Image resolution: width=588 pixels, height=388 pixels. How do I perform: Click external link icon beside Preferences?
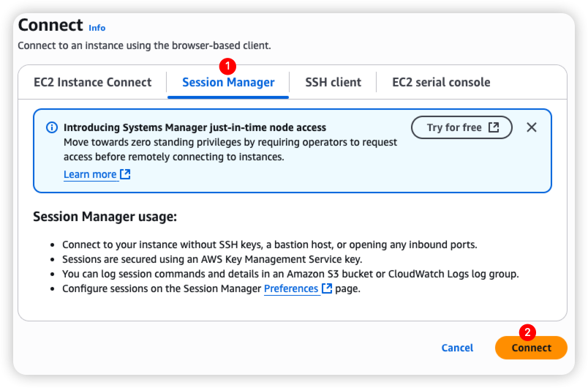(327, 288)
